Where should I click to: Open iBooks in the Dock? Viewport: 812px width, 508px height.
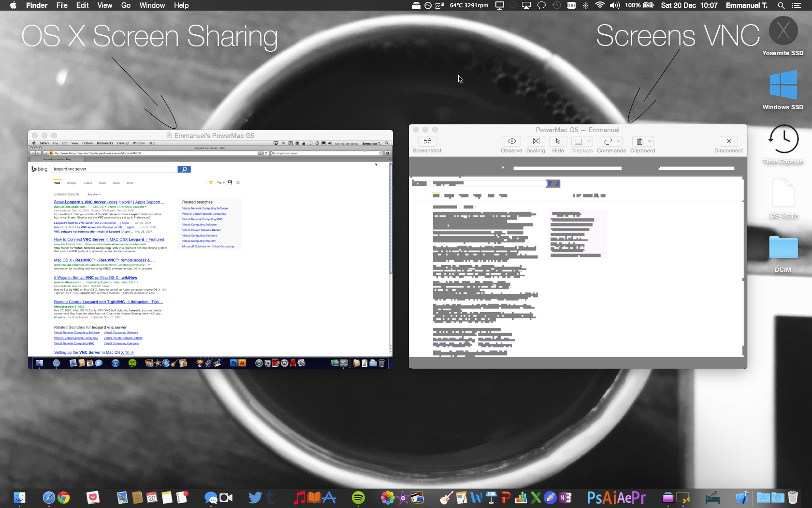[x=314, y=497]
